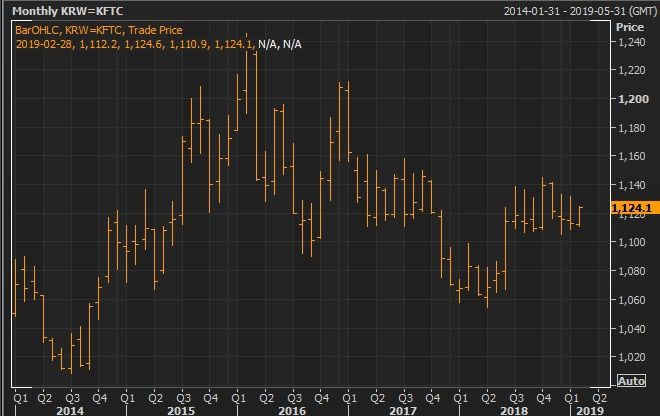Click the legend 'BarOHLC, KRW=KFTC, Trade Price'
660x416 pixels.
tap(98, 30)
